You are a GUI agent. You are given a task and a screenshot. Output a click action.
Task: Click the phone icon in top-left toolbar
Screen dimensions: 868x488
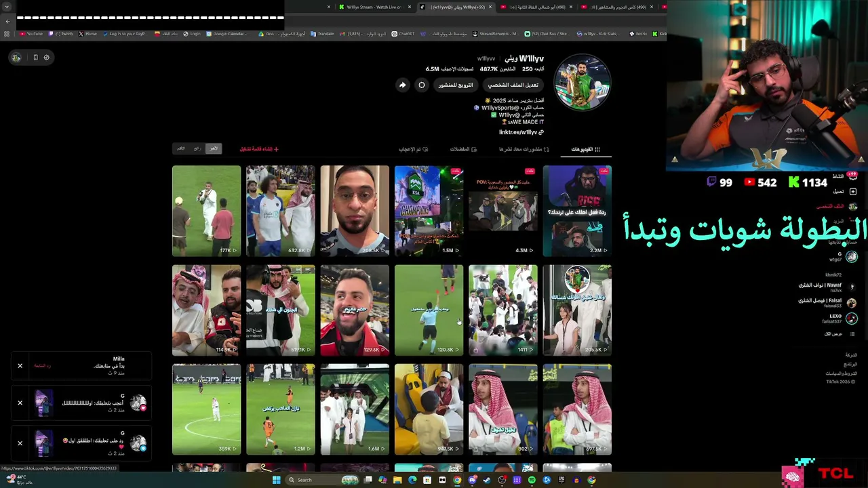[x=35, y=58]
